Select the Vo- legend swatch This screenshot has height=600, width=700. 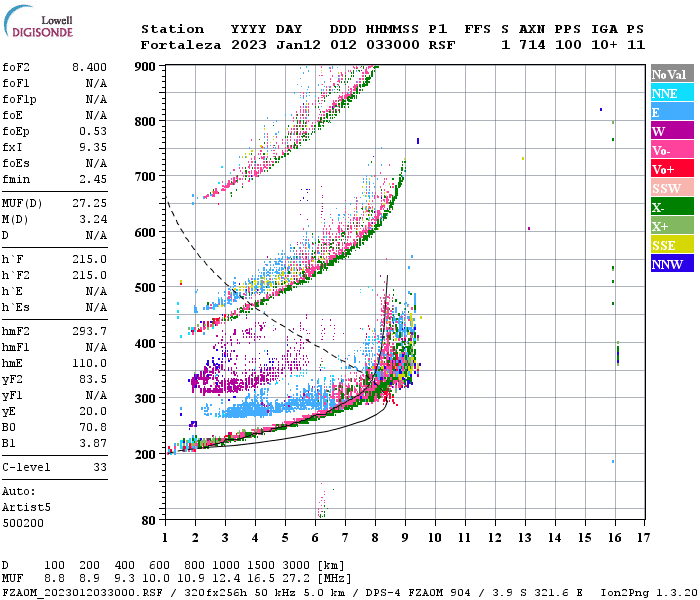point(672,150)
